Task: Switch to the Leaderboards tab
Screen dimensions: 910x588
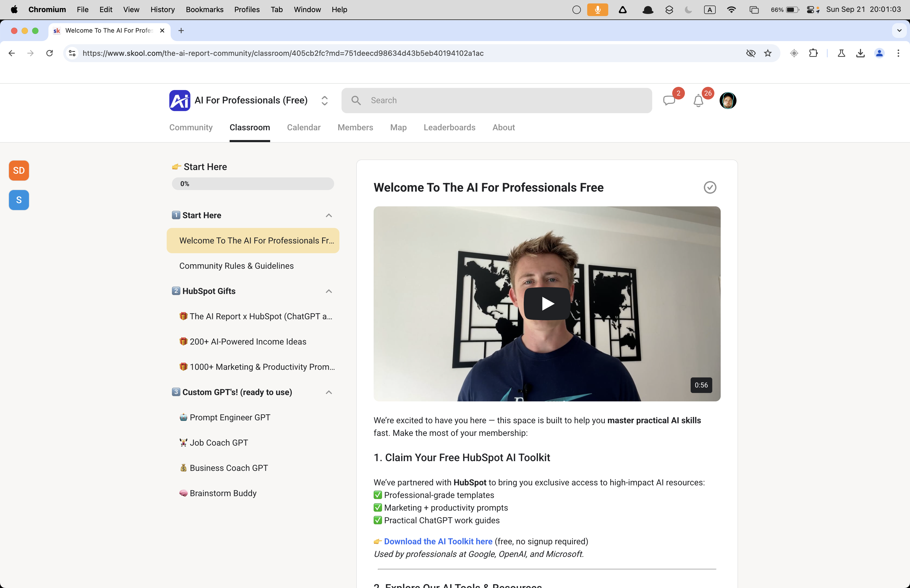Action: click(449, 128)
